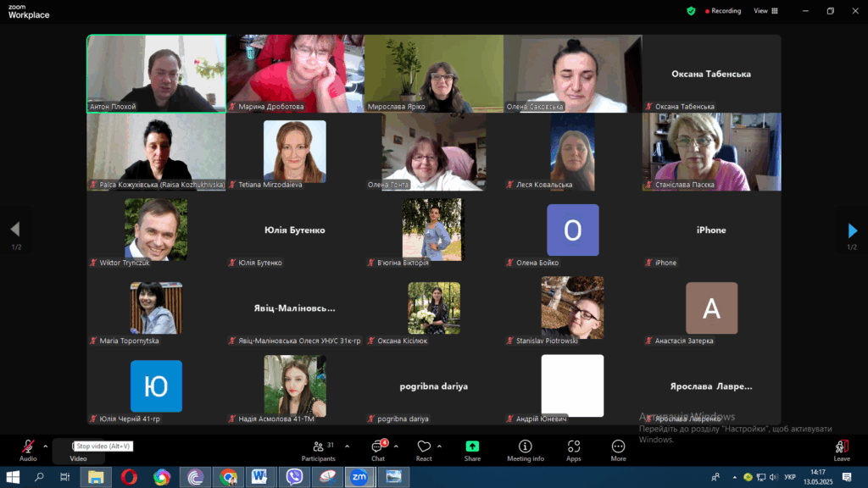Open the View layout menu
Image resolution: width=868 pixels, height=488 pixels.
[764, 11]
